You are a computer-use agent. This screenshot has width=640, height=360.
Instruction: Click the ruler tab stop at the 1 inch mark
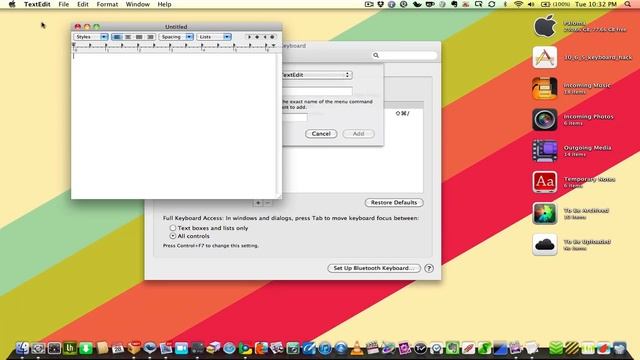[x=106, y=46]
